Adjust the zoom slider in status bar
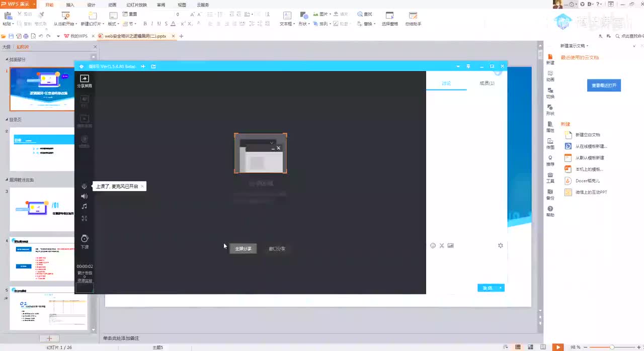 (612, 347)
